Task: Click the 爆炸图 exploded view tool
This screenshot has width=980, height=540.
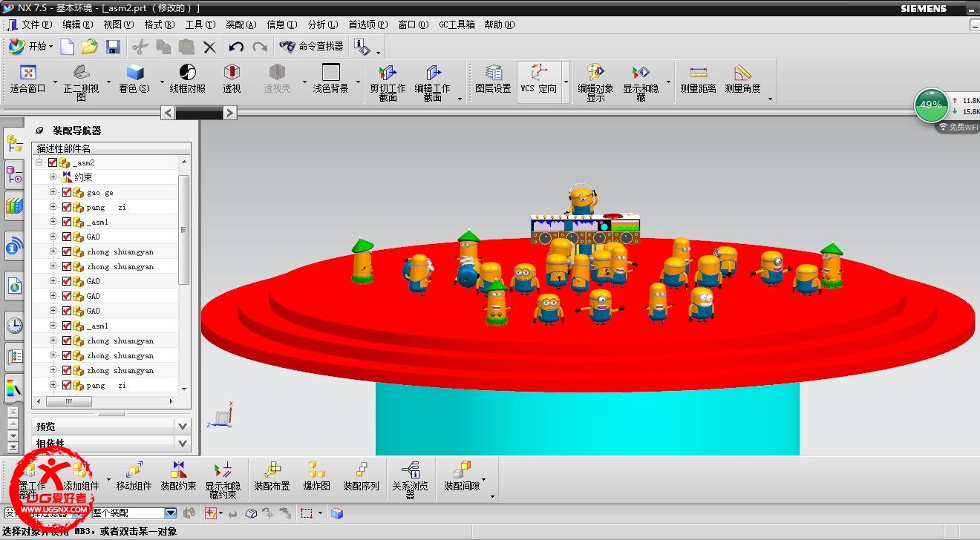Action: coord(316,476)
